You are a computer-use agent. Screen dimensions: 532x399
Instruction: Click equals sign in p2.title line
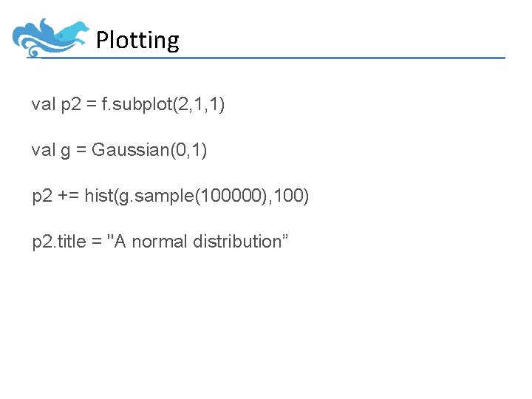click(x=97, y=242)
